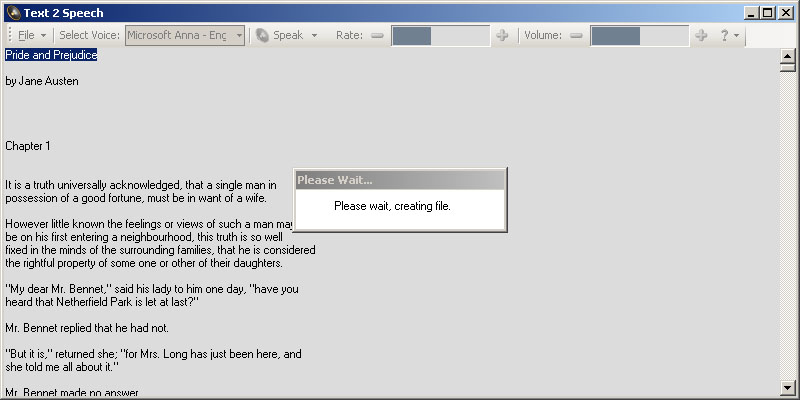800x400 pixels.
Task: Click the 'Please Wait...' dialog title bar
Action: [x=400, y=180]
